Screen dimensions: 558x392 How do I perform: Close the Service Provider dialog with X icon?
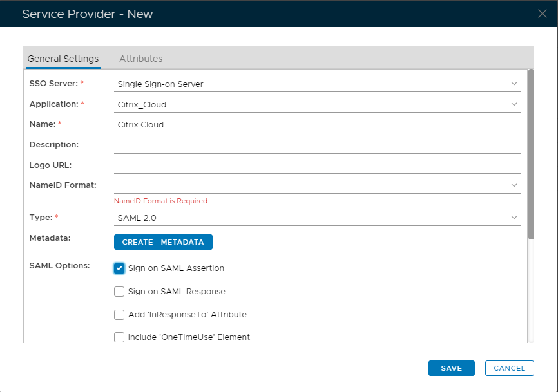(543, 14)
